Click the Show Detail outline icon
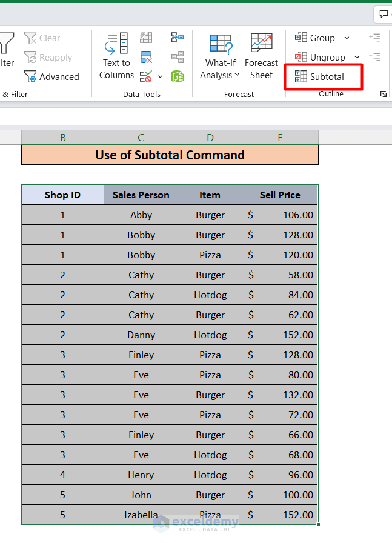The height and width of the screenshot is (543, 392). click(x=374, y=38)
